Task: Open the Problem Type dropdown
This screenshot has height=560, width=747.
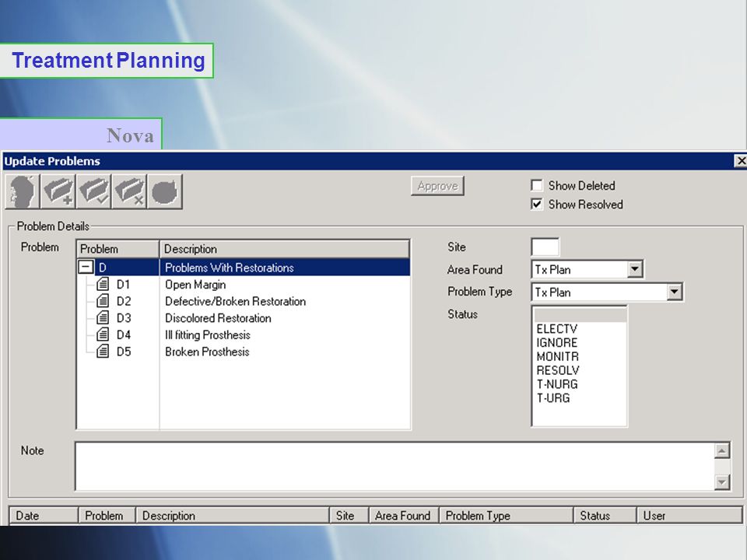Action: coord(674,292)
